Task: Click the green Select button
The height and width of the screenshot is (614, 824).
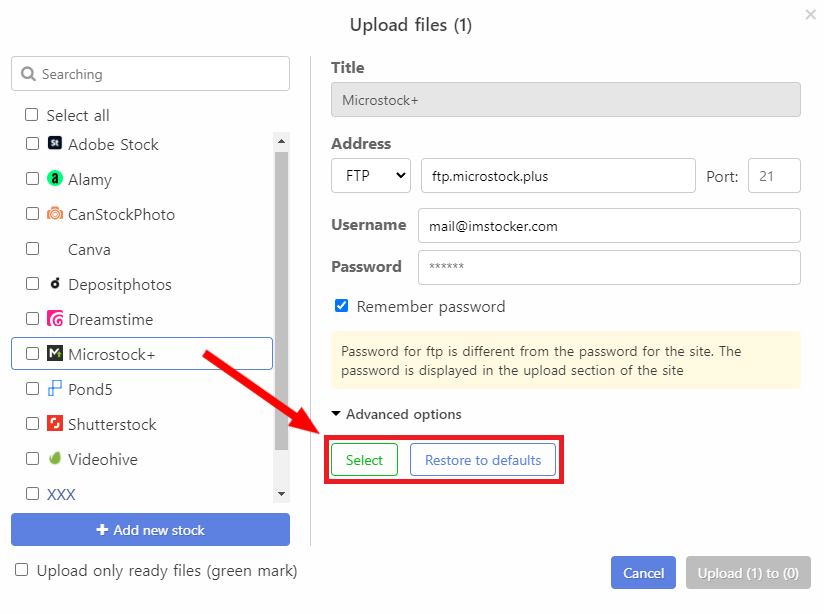Action: (364, 460)
